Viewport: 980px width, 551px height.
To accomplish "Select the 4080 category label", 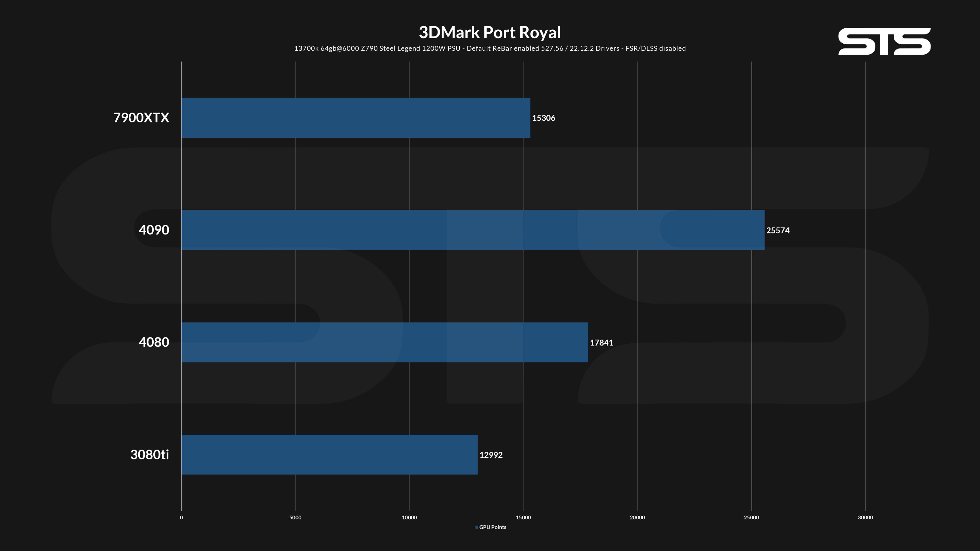I will coord(154,342).
